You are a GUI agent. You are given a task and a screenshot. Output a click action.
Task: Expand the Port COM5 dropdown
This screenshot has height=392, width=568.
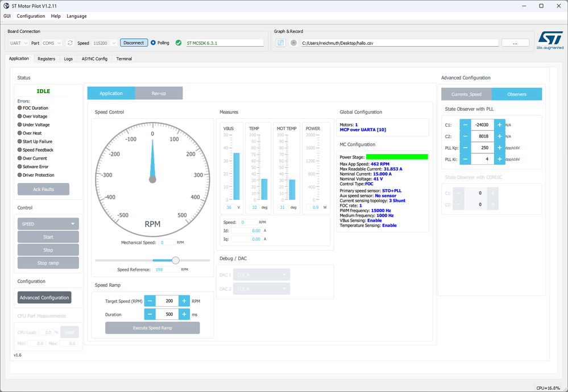click(x=52, y=43)
